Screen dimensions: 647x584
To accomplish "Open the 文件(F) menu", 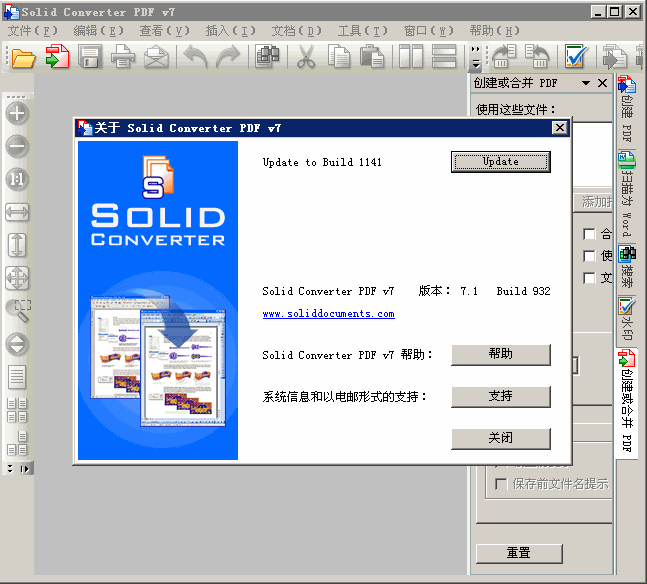I will click(33, 31).
